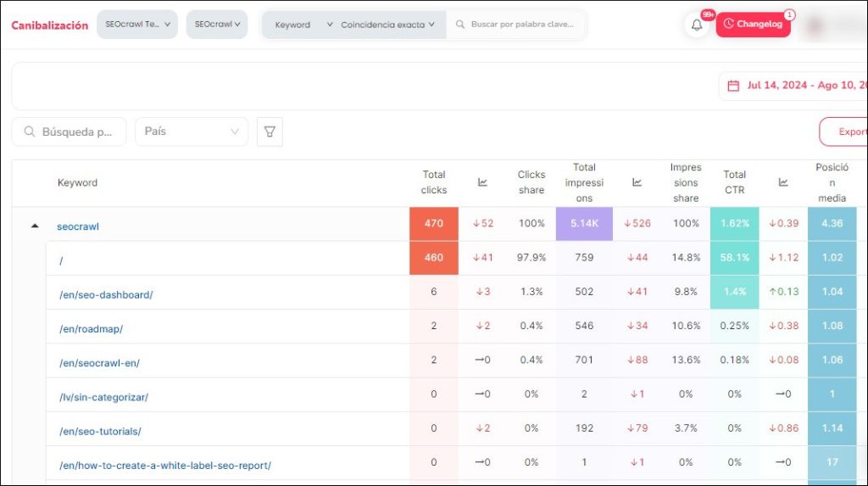
Task: Click the 701 impressions cell
Action: [584, 360]
